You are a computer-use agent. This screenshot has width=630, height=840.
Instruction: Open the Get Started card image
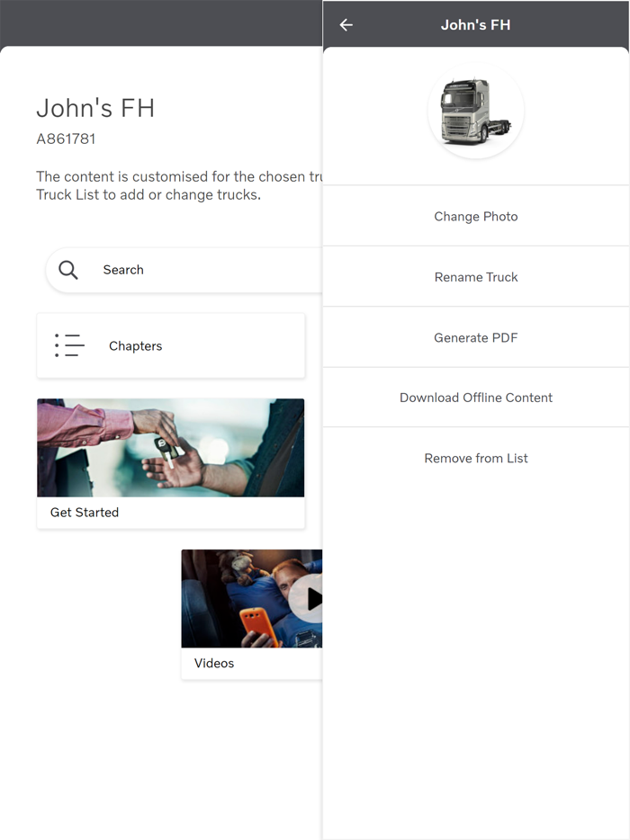[x=170, y=448]
